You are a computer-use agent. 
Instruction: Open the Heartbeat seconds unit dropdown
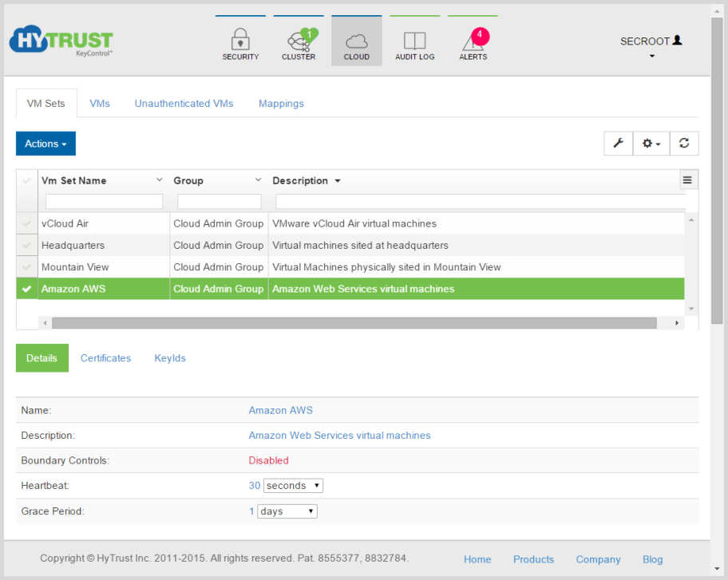coord(293,486)
